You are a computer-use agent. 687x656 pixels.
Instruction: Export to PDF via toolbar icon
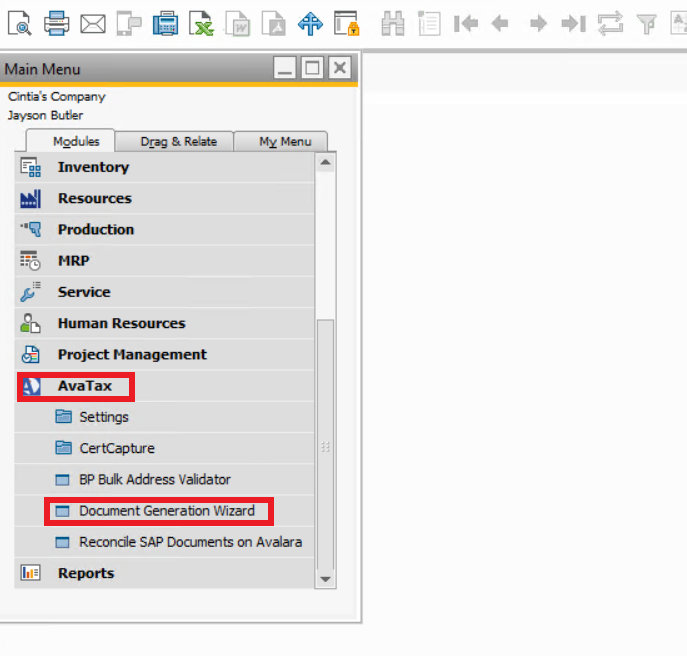coord(274,24)
